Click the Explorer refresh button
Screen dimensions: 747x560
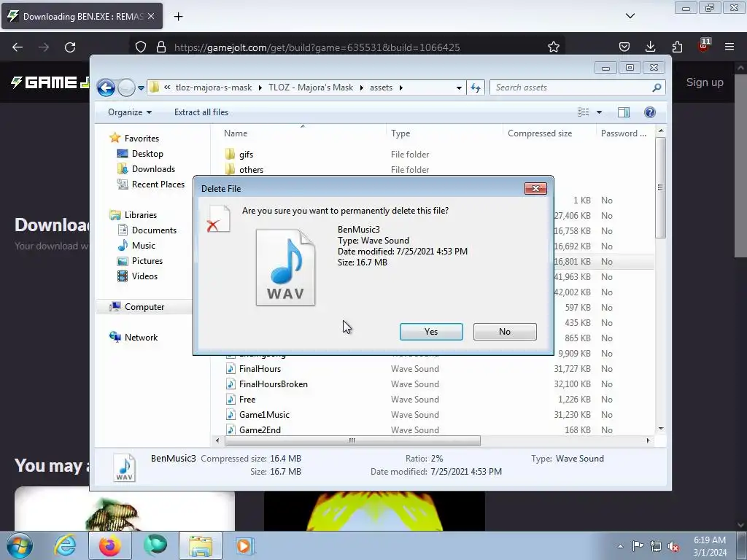pos(476,87)
